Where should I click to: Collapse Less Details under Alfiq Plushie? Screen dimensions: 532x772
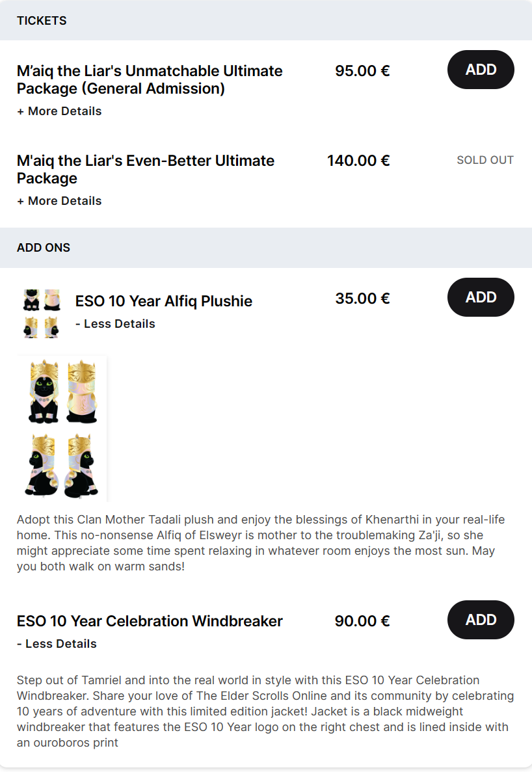(115, 324)
